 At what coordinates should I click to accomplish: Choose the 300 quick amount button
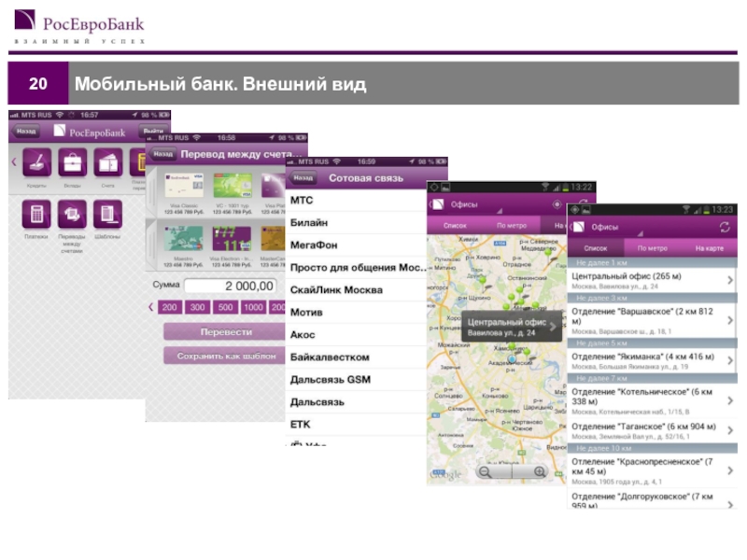(197, 307)
